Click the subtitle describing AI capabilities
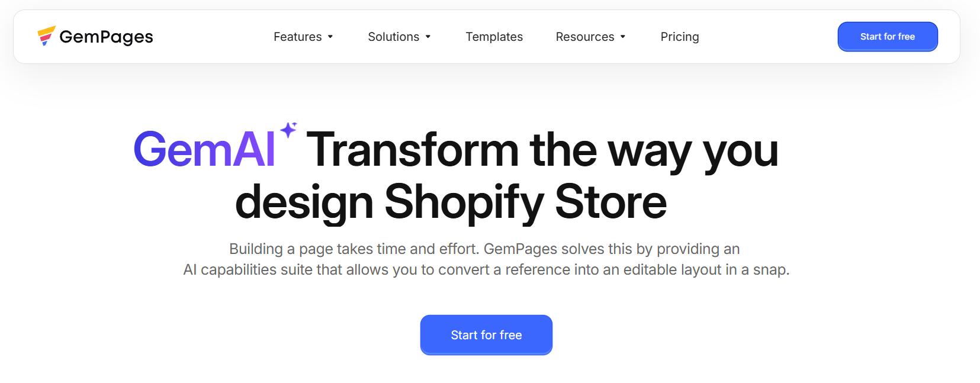The height and width of the screenshot is (383, 980). (x=487, y=259)
